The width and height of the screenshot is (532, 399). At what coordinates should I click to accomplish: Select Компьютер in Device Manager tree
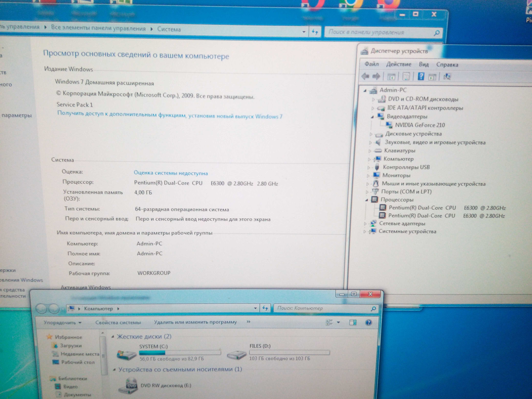pyautogui.click(x=398, y=159)
